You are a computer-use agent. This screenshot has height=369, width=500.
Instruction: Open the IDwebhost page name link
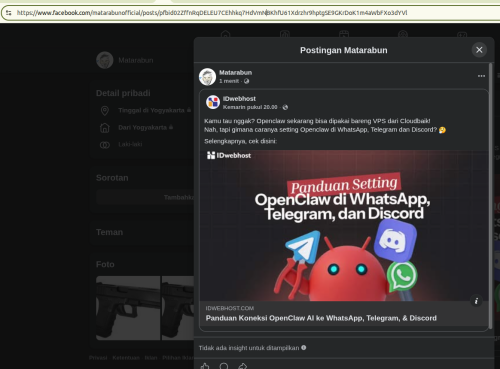[239, 99]
